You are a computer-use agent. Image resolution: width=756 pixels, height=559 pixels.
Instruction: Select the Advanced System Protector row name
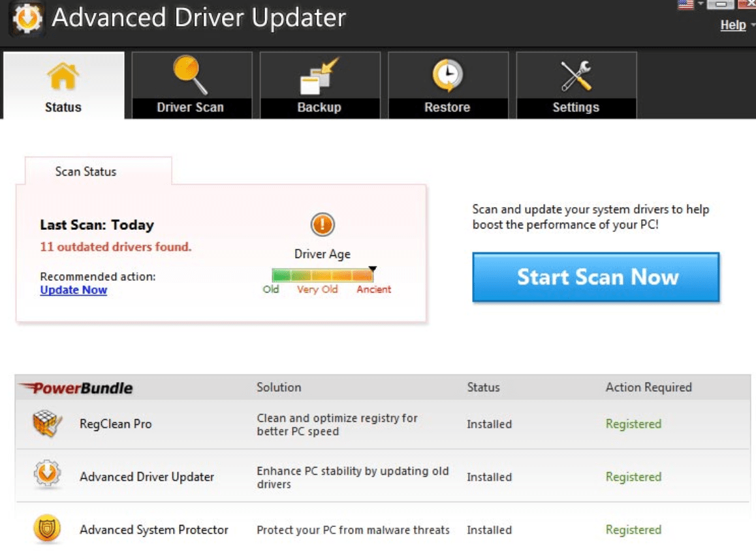(154, 530)
